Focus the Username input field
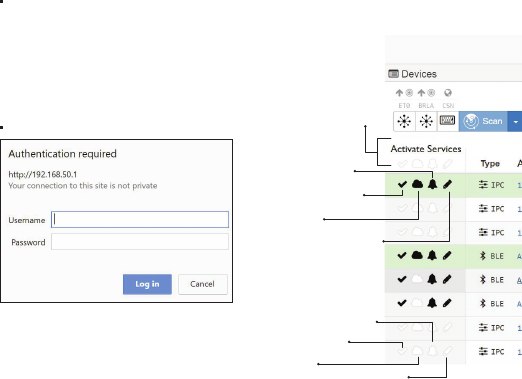 tap(140, 220)
